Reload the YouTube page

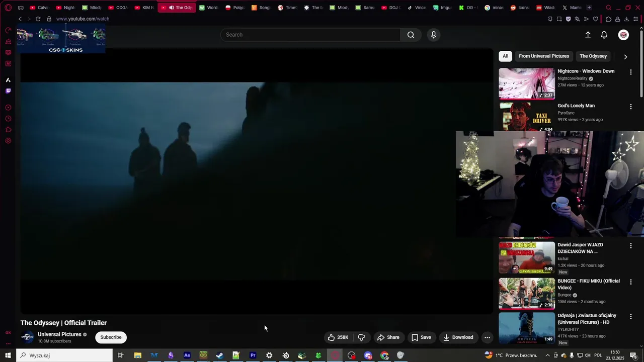point(38,19)
